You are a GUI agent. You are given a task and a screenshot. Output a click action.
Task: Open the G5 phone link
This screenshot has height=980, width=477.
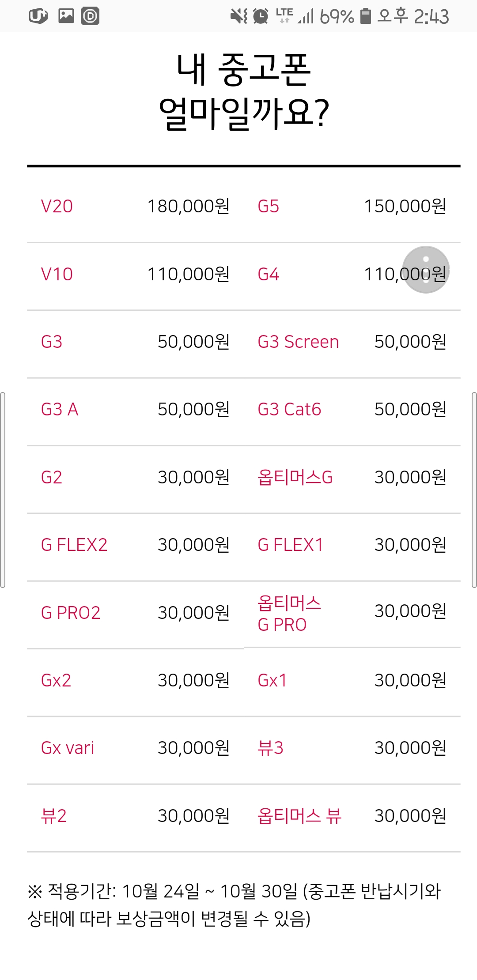(269, 206)
